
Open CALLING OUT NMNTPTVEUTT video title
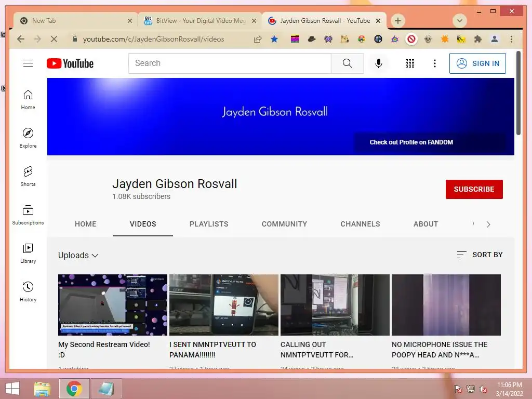tap(316, 350)
